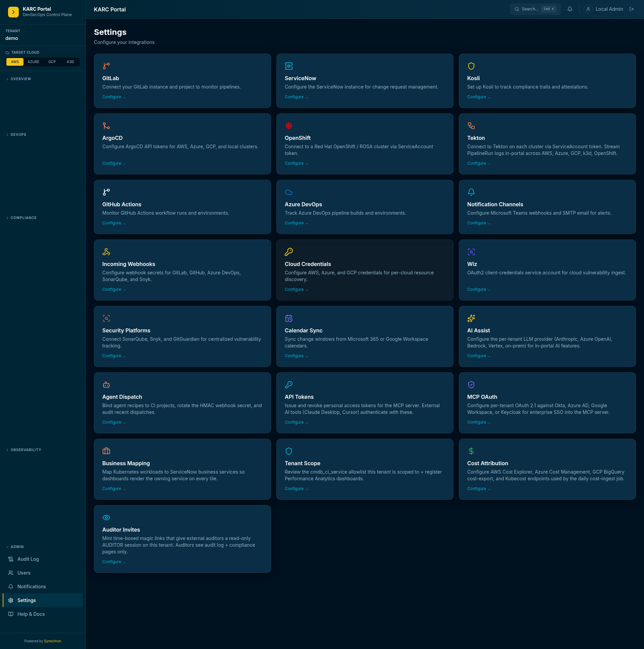Viewport: 644px width, 649px height.
Task: Click Configure link on Tekton card
Action: 479,164
